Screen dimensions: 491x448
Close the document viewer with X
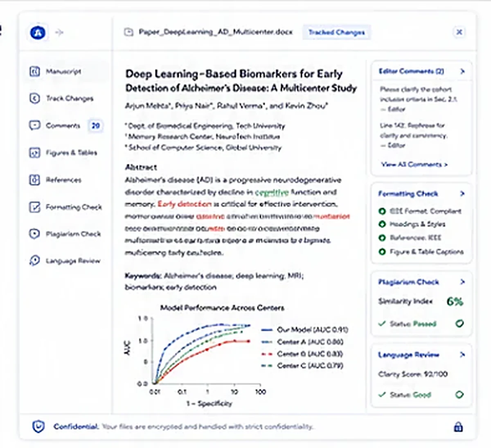tap(459, 32)
